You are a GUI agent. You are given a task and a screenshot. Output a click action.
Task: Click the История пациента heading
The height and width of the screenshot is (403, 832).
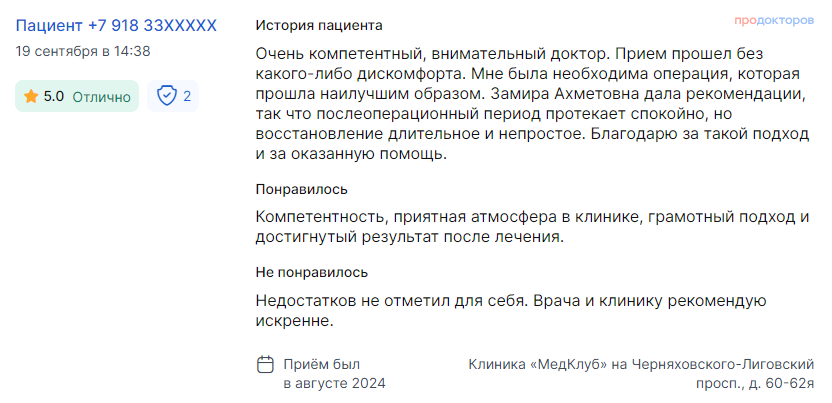[319, 25]
